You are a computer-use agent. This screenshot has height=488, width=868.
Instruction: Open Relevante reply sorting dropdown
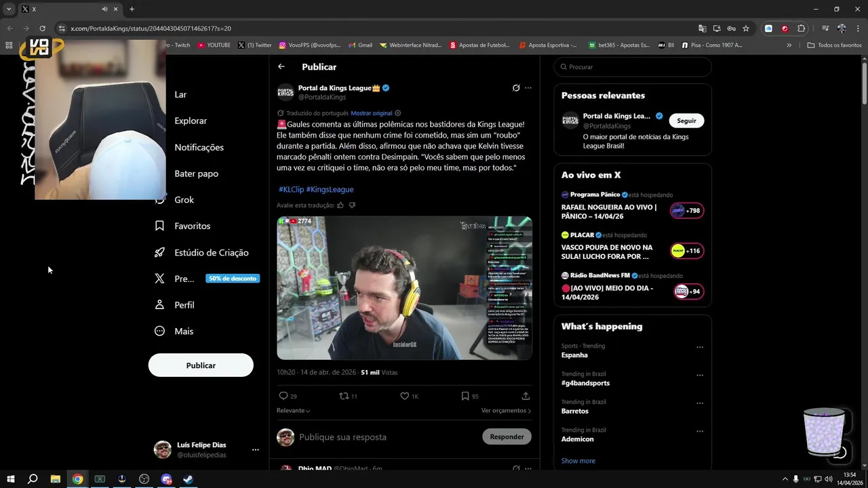[293, 411]
